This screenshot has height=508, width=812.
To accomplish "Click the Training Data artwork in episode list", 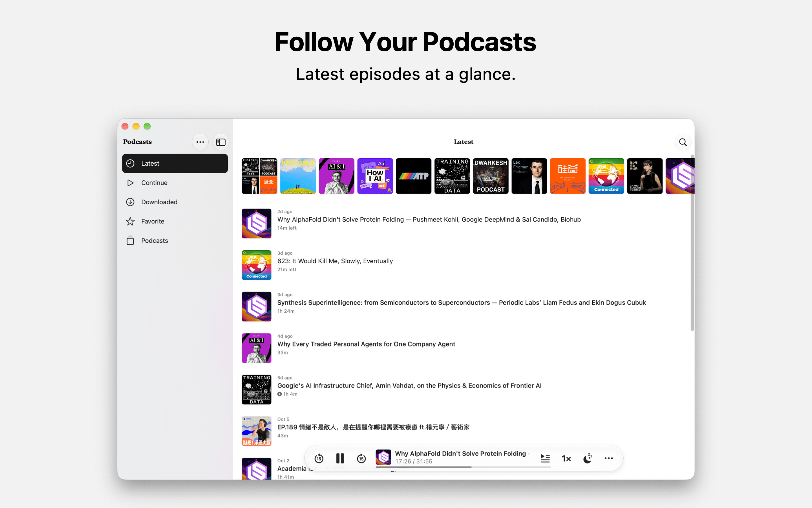I will pyautogui.click(x=256, y=390).
